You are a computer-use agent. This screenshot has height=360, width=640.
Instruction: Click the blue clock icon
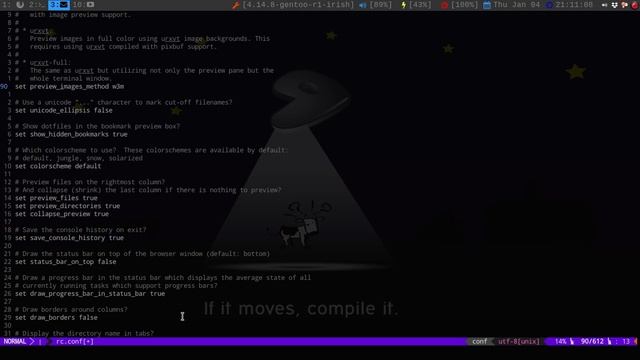pos(549,5)
